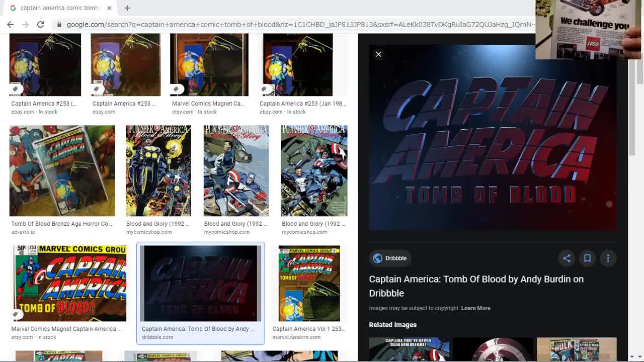Share the previewed Dribbble image
The width and height of the screenshot is (644, 362).
coord(567,258)
